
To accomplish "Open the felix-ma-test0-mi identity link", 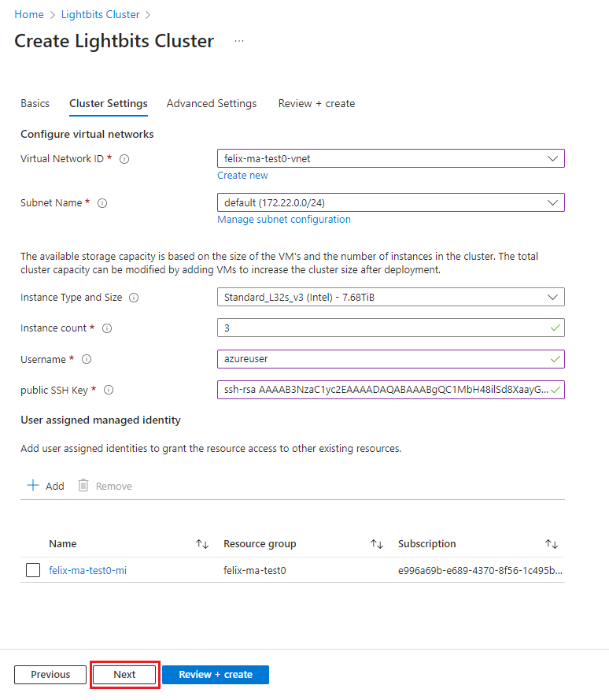I will tap(88, 571).
